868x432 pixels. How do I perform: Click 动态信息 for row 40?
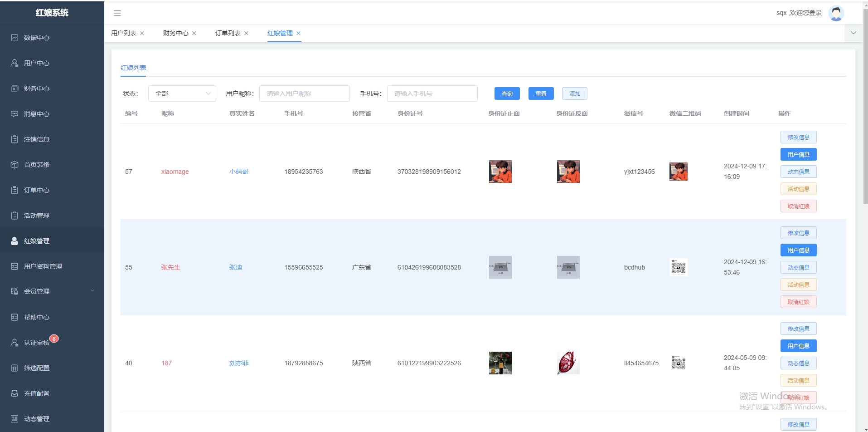[x=799, y=363]
